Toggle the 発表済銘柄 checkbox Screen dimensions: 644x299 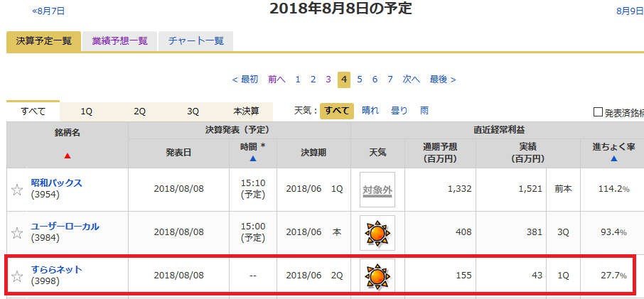598,112
